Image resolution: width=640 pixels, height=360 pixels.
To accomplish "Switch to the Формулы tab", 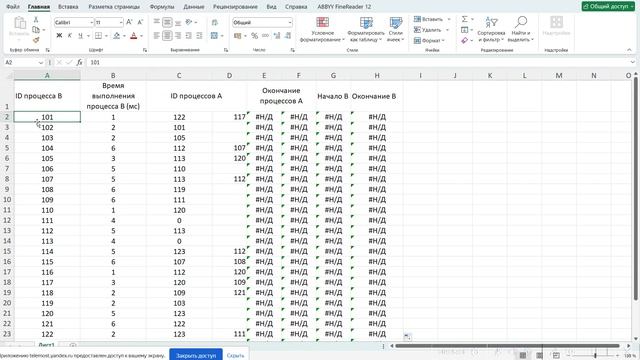I will point(162,7).
